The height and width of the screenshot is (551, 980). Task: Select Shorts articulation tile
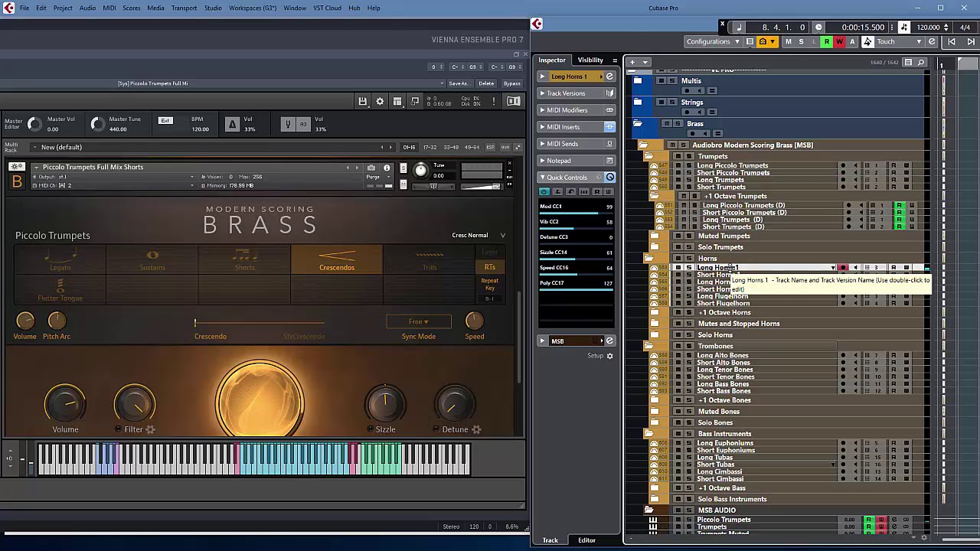coord(244,259)
